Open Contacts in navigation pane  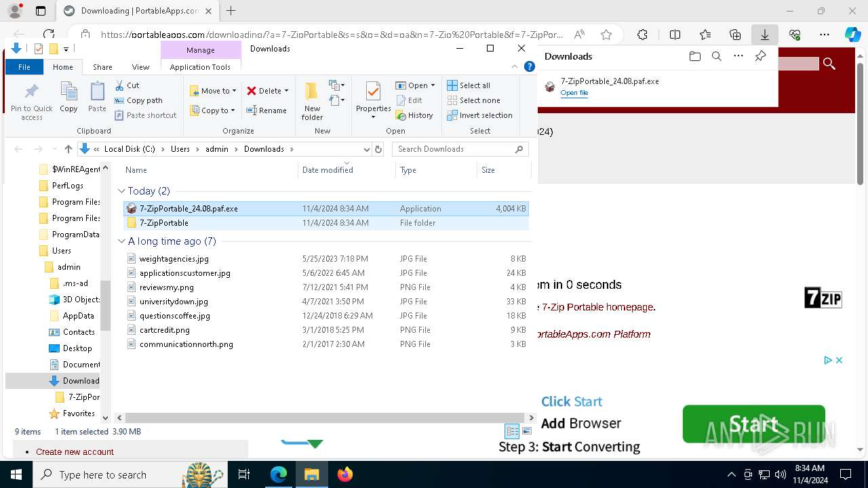(x=72, y=332)
